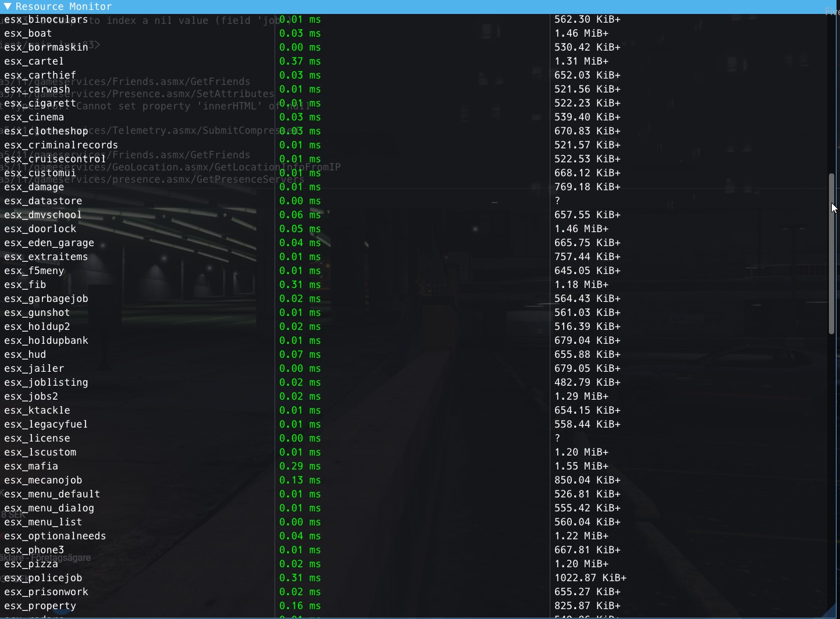Viewport: 840px width, 619px height.
Task: Click the esx_boat resource entry
Action: click(28, 33)
